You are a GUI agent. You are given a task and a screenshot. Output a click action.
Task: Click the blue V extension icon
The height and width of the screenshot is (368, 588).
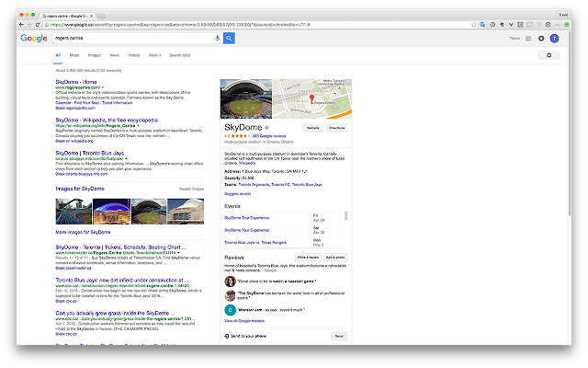(511, 25)
